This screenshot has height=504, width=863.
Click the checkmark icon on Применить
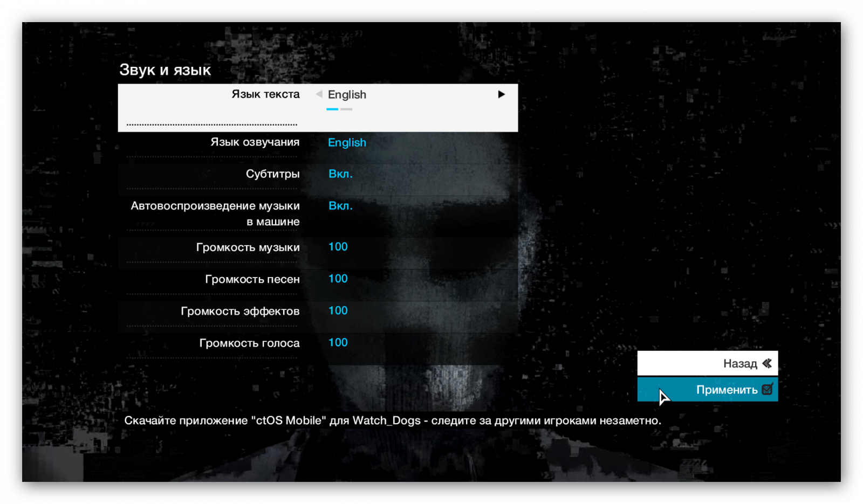[x=768, y=389]
